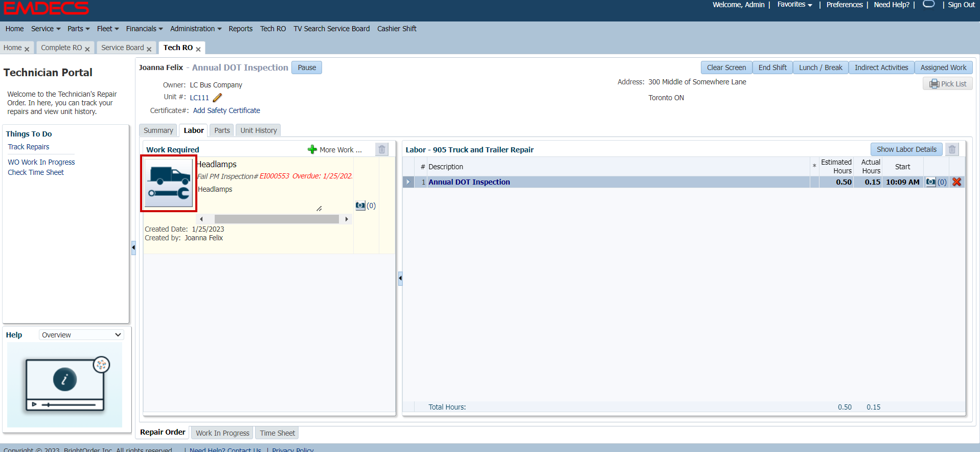Switch to the Unit History tab
The image size is (980, 452).
point(259,130)
